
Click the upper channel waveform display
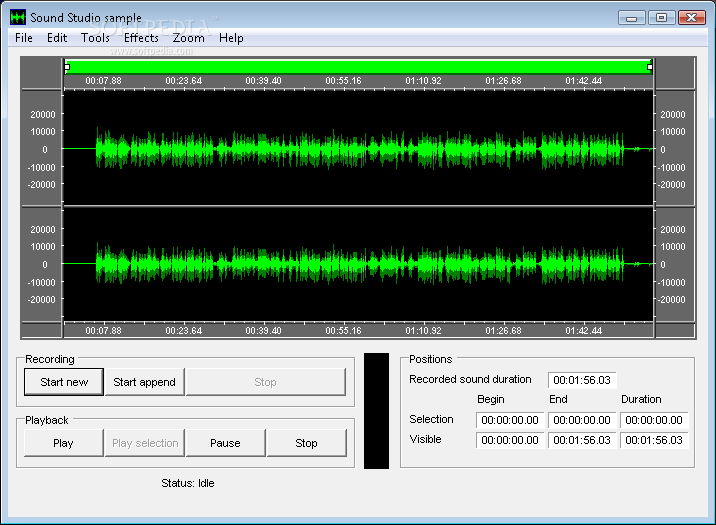pos(358,148)
